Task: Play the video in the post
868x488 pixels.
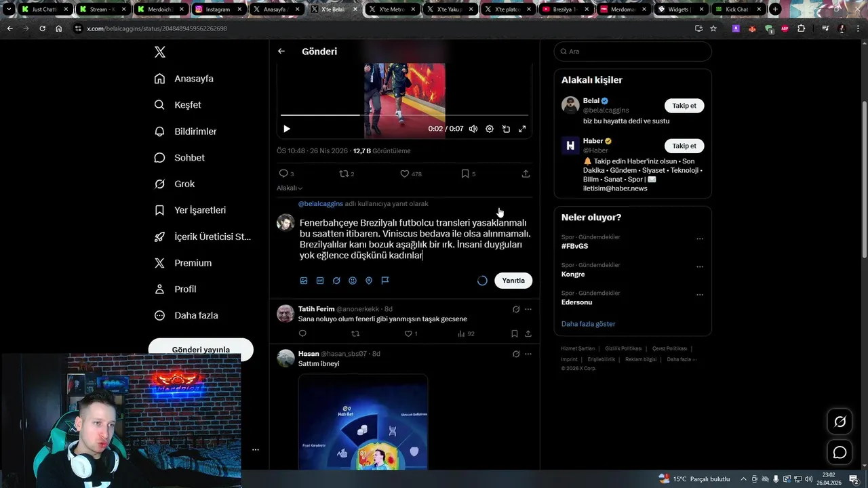Action: tap(287, 129)
